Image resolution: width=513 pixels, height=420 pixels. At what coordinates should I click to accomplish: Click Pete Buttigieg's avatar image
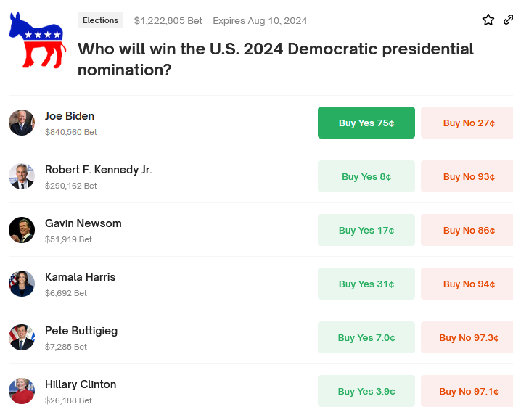[22, 337]
